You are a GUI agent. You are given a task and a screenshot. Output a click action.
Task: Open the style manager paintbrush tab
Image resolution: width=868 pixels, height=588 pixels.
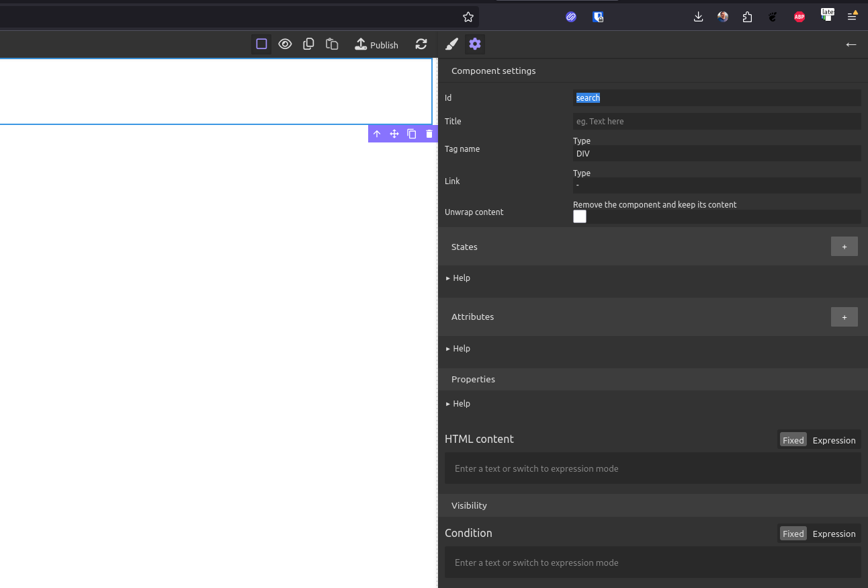(451, 44)
